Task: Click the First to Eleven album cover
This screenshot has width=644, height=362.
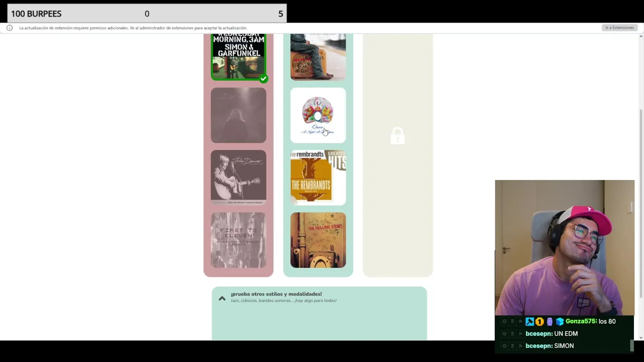Action: pyautogui.click(x=238, y=240)
